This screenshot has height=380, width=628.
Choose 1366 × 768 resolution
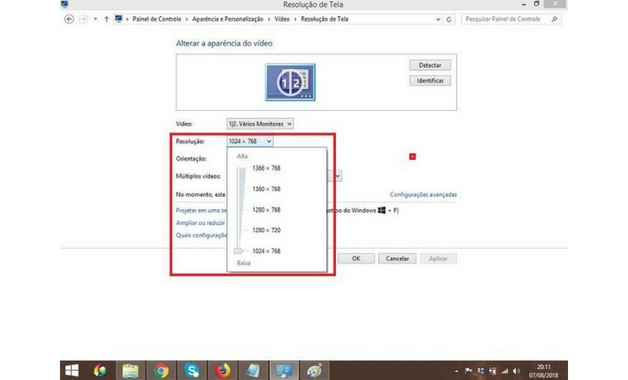[266, 168]
